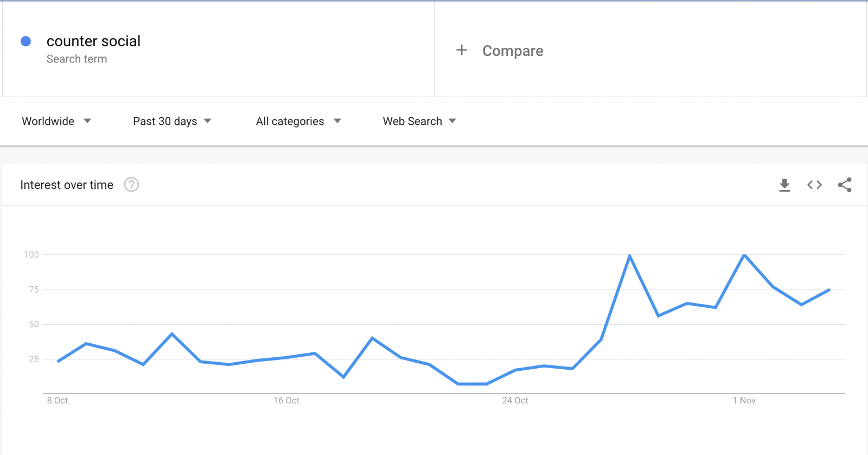
Task: Click the 8 Oct axis label
Action: (x=58, y=401)
